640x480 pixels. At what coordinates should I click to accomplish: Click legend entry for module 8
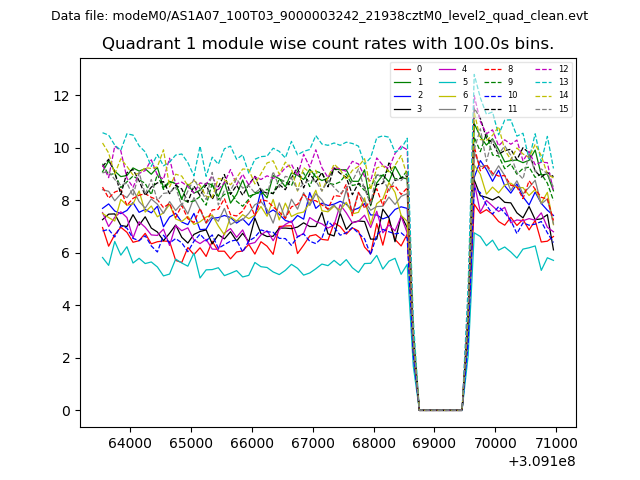point(501,69)
